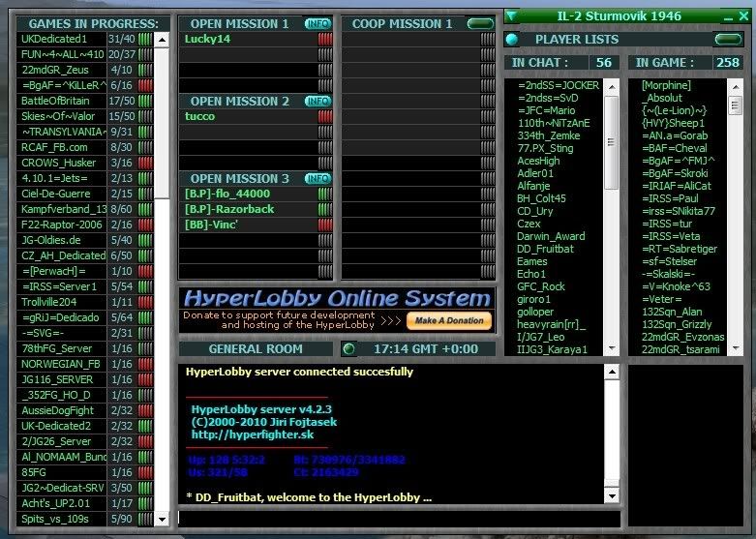Click the round cyan Player Lists indicator
The width and height of the screenshot is (756, 539).
pos(512,40)
